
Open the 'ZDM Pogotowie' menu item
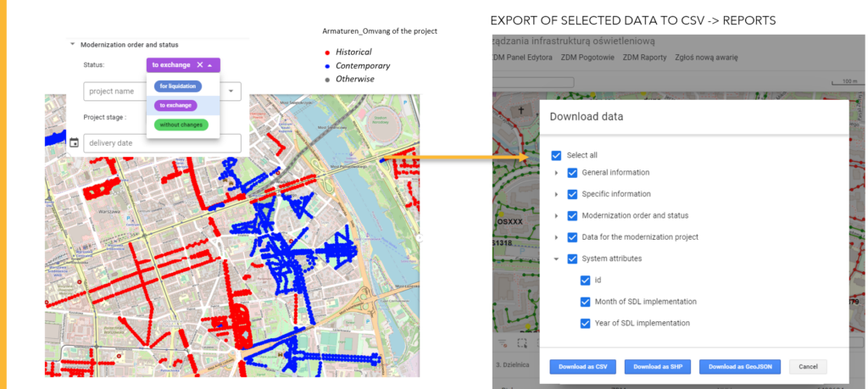coord(587,57)
